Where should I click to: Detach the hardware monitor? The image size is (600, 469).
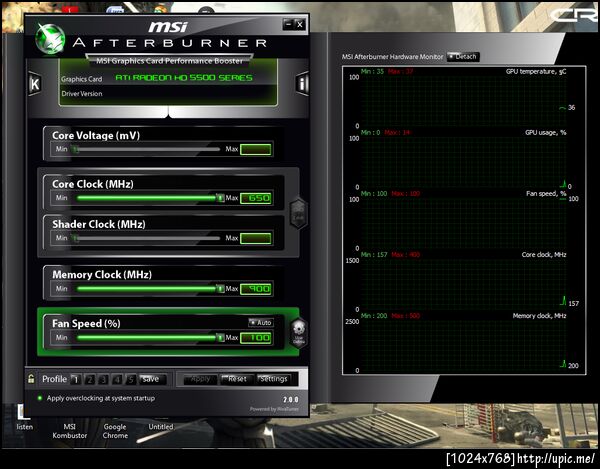[463, 57]
